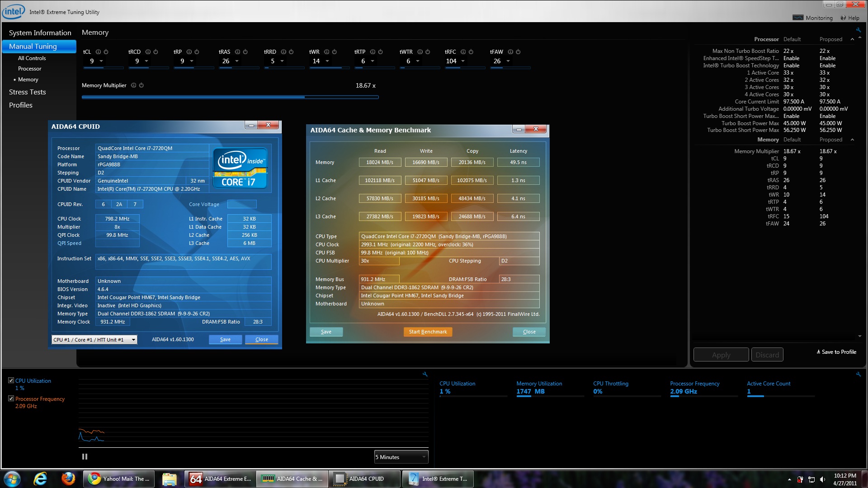Open the tRCD info icon
This screenshot has height=488, width=868.
pyautogui.click(x=148, y=52)
